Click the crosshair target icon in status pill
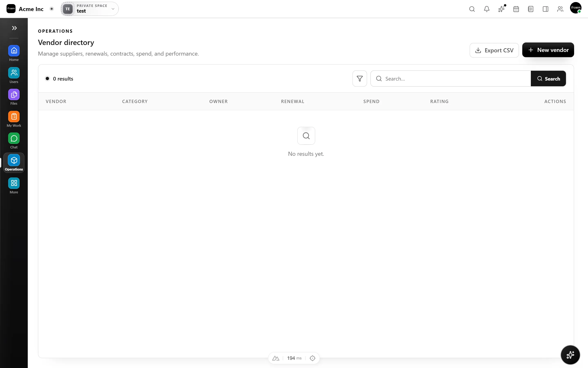This screenshot has width=588, height=368. [x=312, y=358]
